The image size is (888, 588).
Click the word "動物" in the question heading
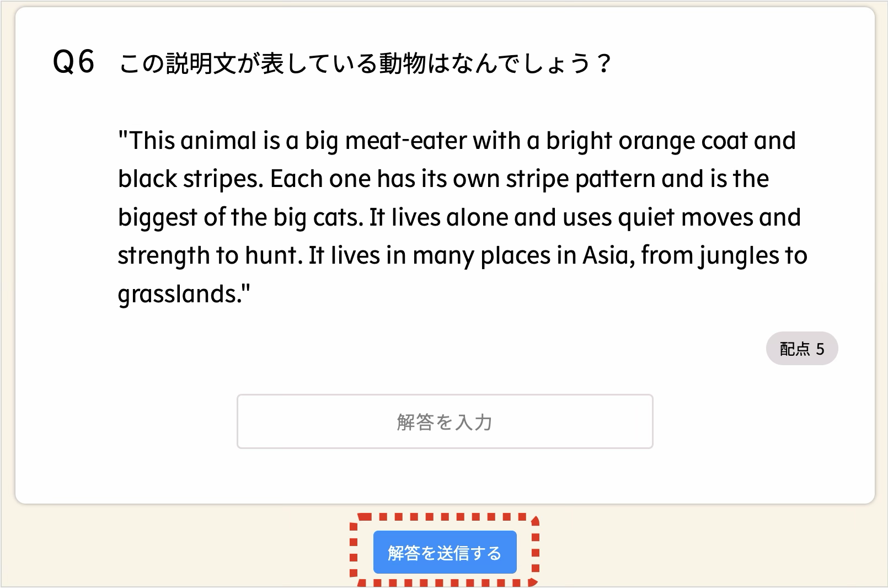point(402,63)
